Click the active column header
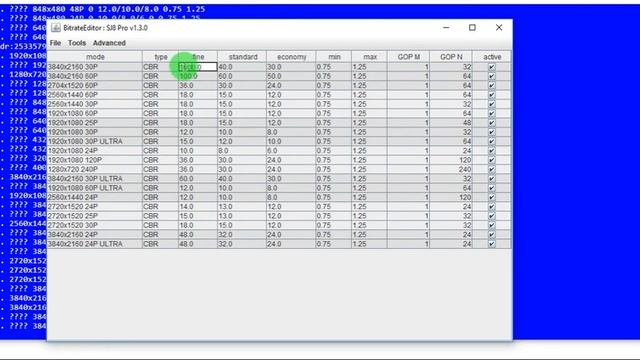The height and width of the screenshot is (360, 640). 492,57
